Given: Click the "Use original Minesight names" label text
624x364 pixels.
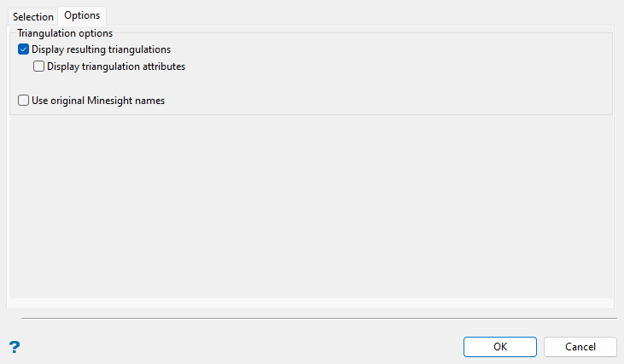Looking at the screenshot, I should 97,101.
